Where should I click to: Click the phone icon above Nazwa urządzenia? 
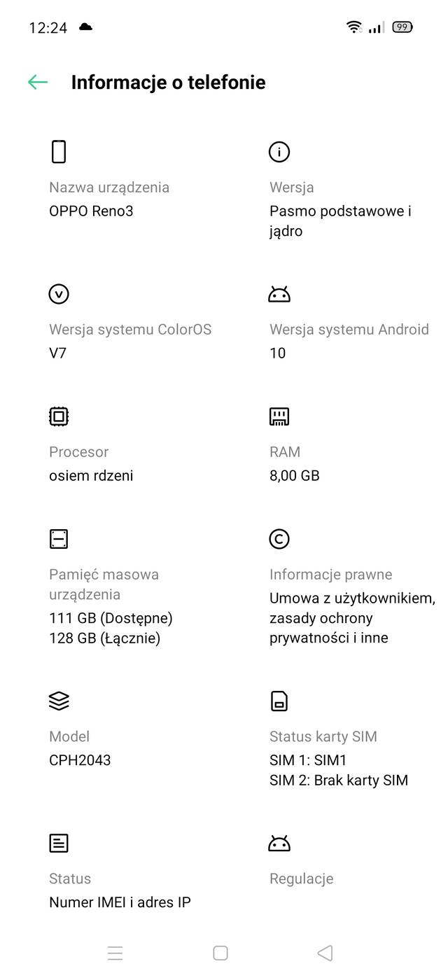(59, 151)
